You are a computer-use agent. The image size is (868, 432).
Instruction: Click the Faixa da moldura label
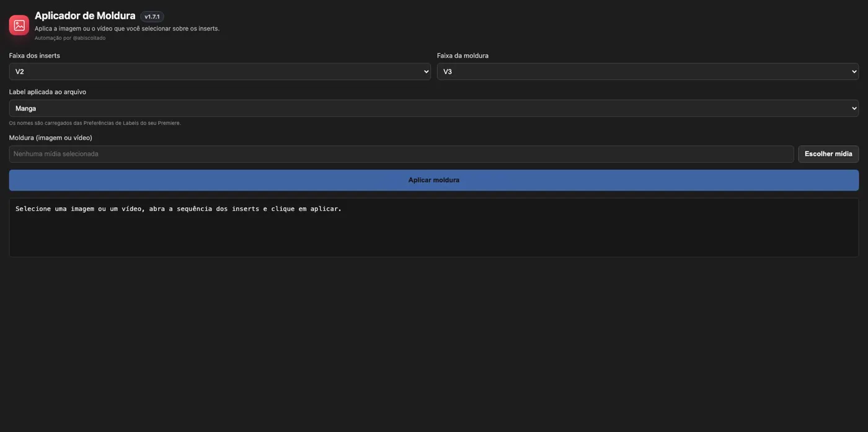pos(463,55)
